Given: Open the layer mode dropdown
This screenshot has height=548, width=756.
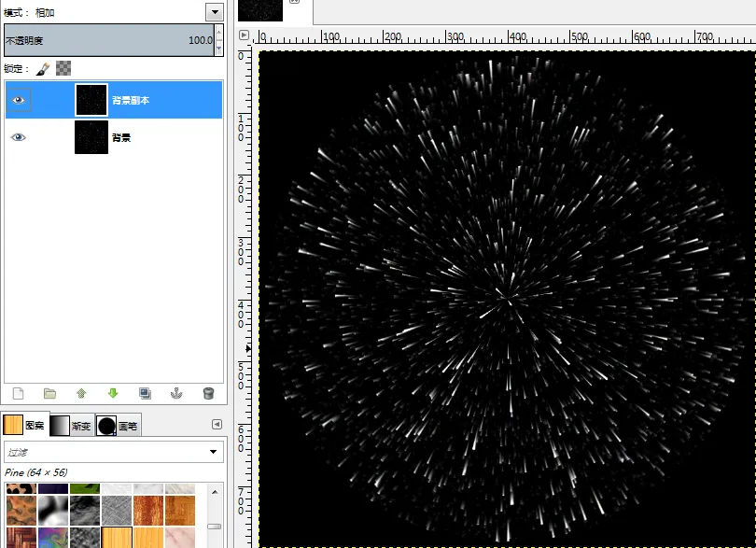Looking at the screenshot, I should click(214, 12).
